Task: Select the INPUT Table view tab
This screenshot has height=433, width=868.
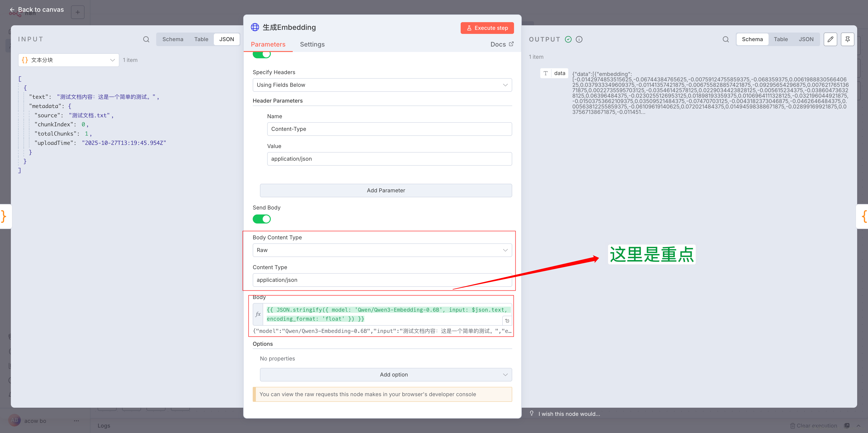Action: pyautogui.click(x=201, y=39)
